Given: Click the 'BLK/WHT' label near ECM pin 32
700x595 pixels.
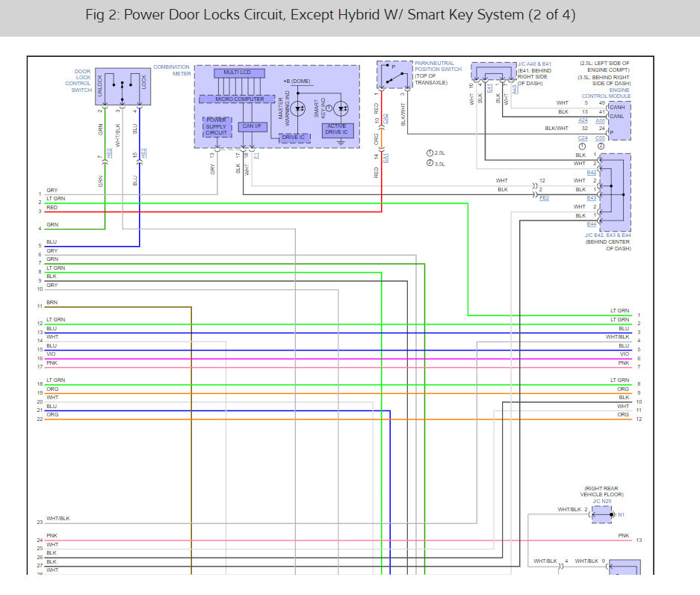Looking at the screenshot, I should tap(557, 129).
